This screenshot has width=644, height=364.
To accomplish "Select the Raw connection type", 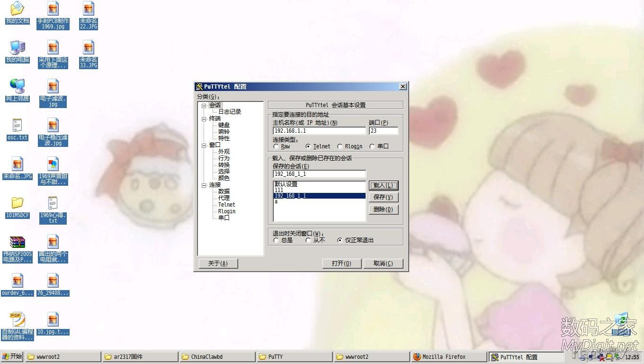I will coord(276,146).
